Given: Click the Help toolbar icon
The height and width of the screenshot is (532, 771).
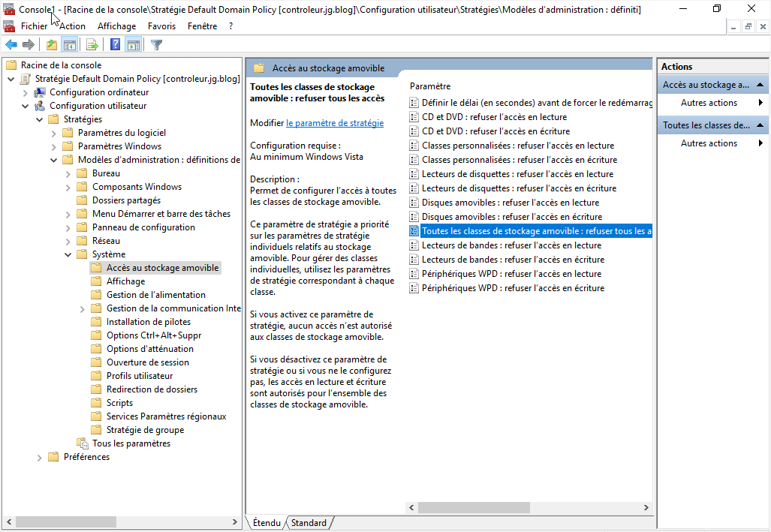Looking at the screenshot, I should (115, 45).
